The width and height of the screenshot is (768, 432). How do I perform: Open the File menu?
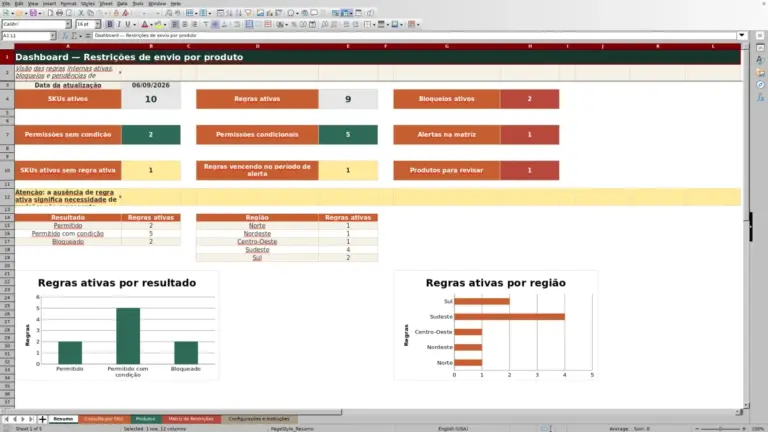point(6,3)
